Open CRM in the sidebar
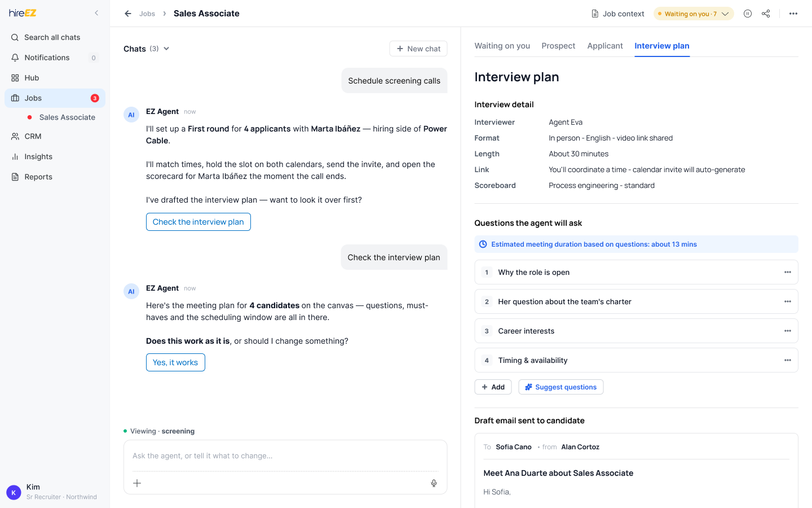 pyautogui.click(x=55, y=137)
